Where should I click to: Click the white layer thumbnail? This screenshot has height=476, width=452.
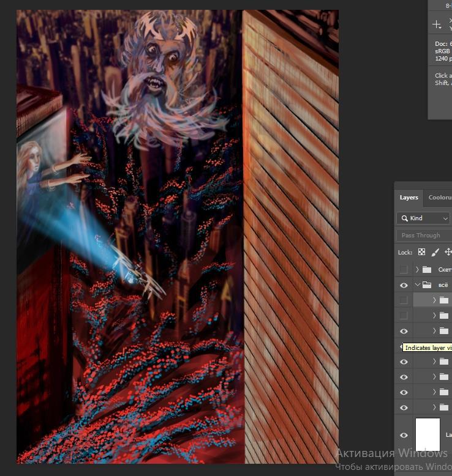428,434
